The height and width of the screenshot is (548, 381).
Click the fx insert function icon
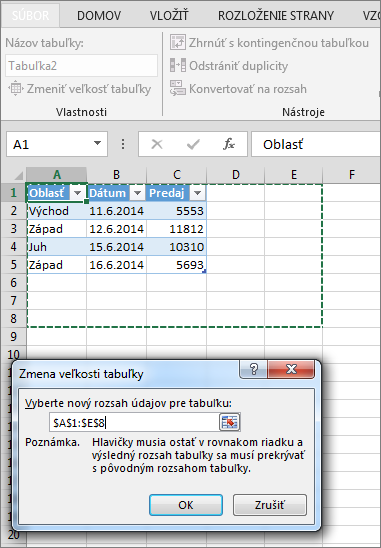pyautogui.click(x=229, y=144)
